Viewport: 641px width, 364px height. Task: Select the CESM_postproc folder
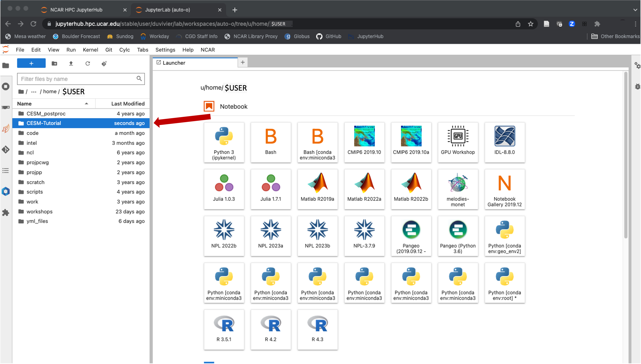click(x=81, y=113)
